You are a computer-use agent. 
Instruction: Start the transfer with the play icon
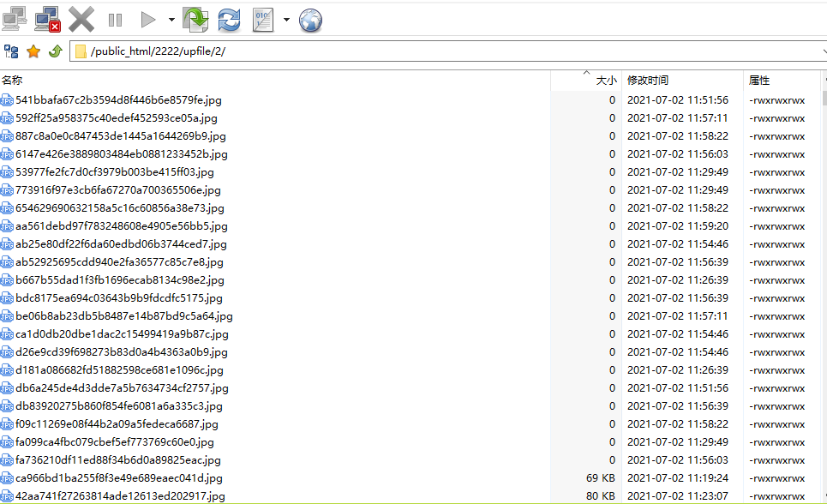point(148,20)
